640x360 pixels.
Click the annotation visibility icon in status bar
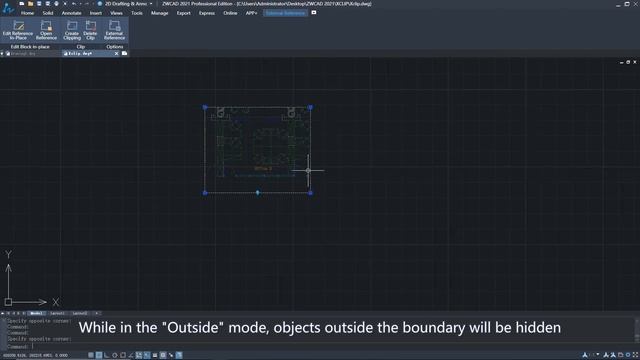(606, 355)
